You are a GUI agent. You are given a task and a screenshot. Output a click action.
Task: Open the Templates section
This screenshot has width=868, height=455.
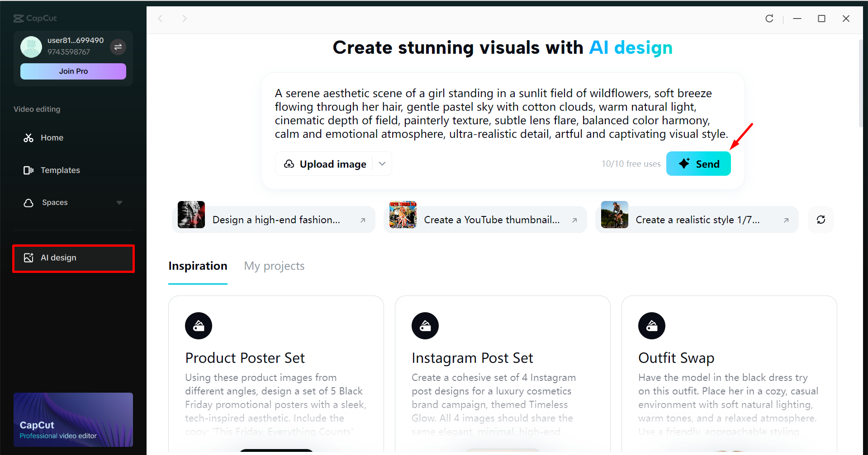(60, 170)
